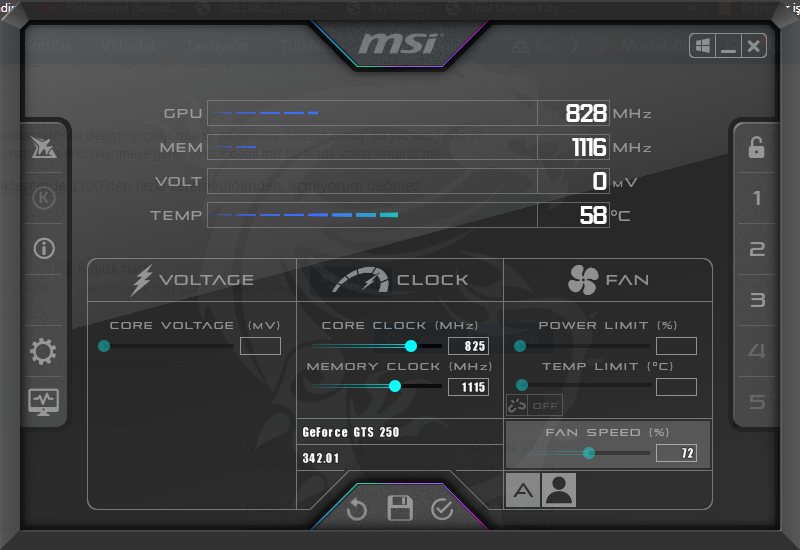Select profile slot 1
The height and width of the screenshot is (550, 800).
coord(757,198)
